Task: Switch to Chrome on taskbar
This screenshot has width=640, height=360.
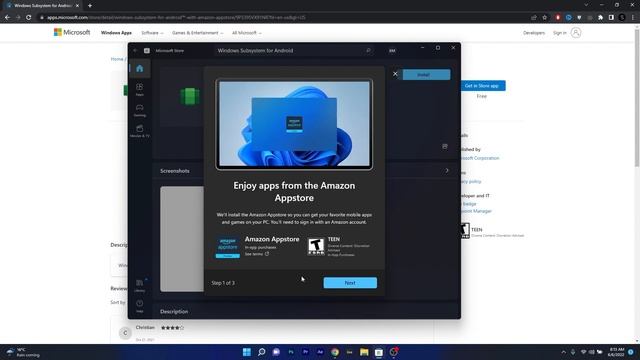Action: (x=335, y=352)
